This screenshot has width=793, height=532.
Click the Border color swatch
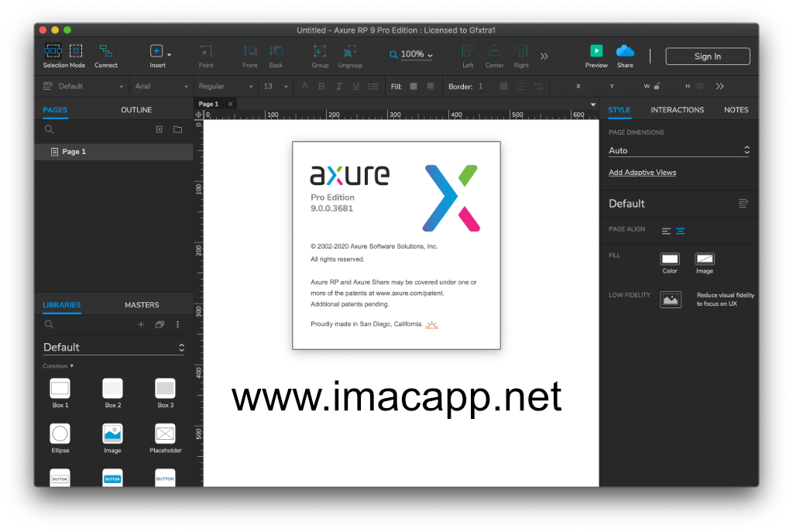click(x=503, y=87)
